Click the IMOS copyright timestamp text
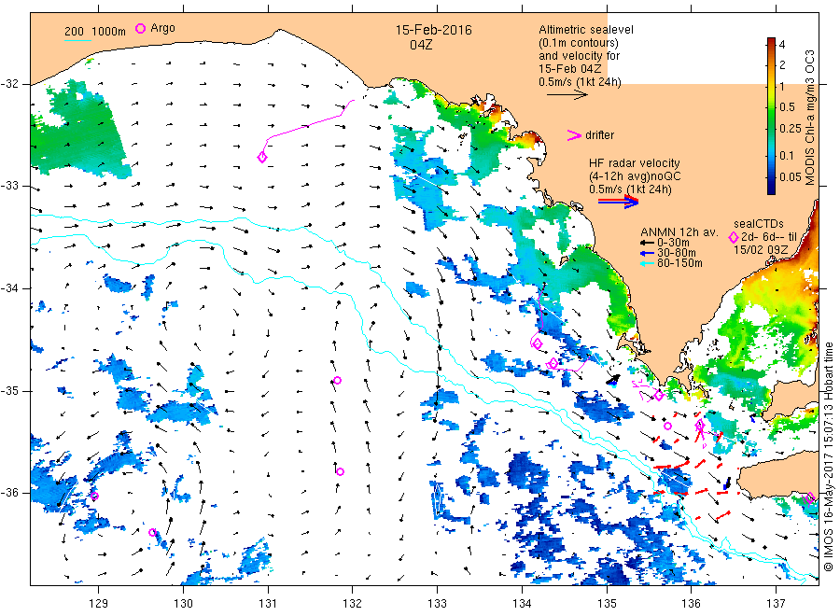840x616 pixels. 828,456
